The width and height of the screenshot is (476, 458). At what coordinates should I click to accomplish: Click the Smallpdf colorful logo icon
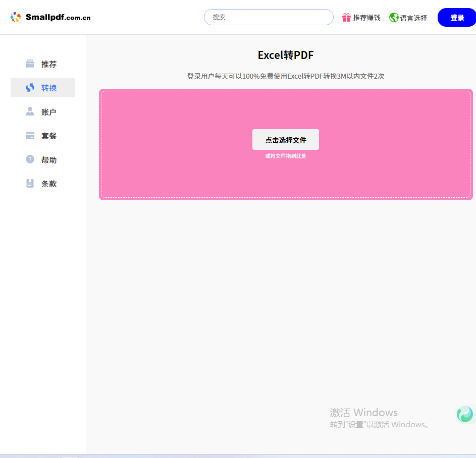point(16,17)
